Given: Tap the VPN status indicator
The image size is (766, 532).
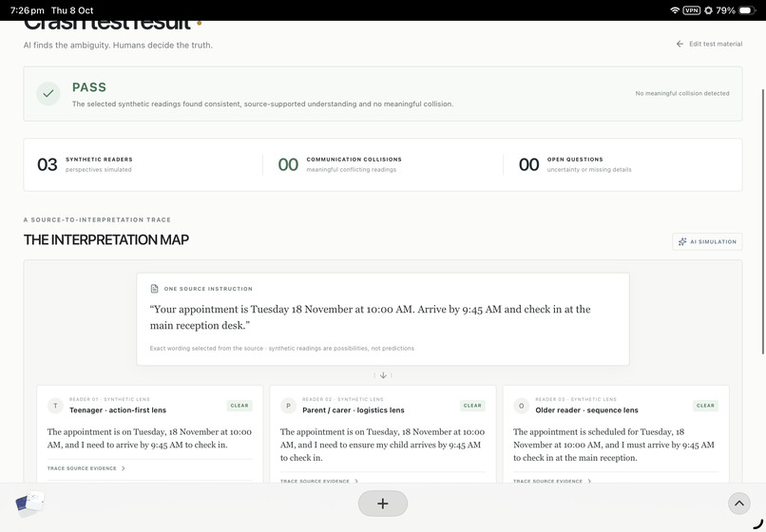Looking at the screenshot, I should [x=691, y=10].
